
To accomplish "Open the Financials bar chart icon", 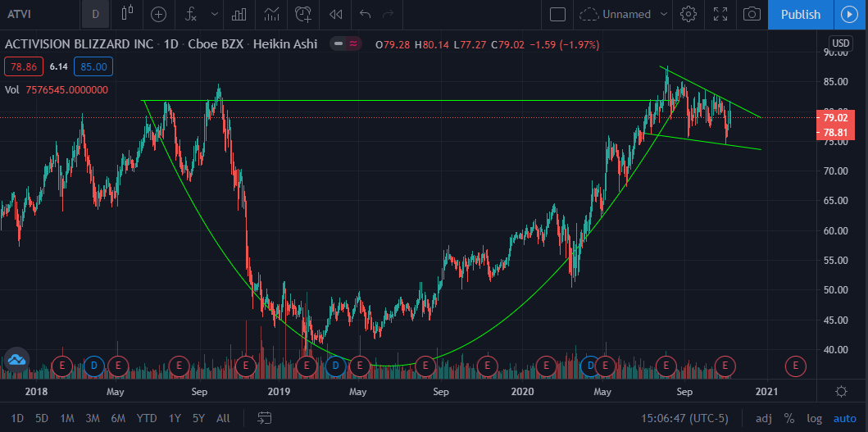I will pyautogui.click(x=239, y=14).
